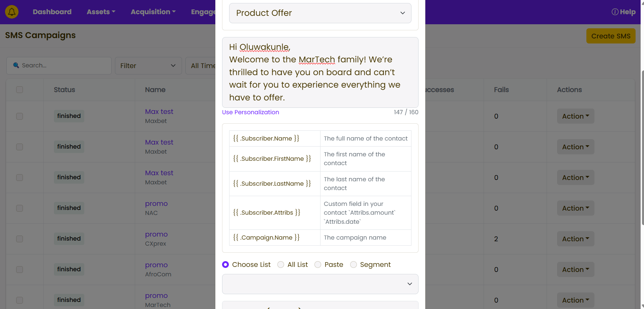Image resolution: width=644 pixels, height=309 pixels.
Task: Expand the empty list selection dropdown
Action: tap(320, 284)
